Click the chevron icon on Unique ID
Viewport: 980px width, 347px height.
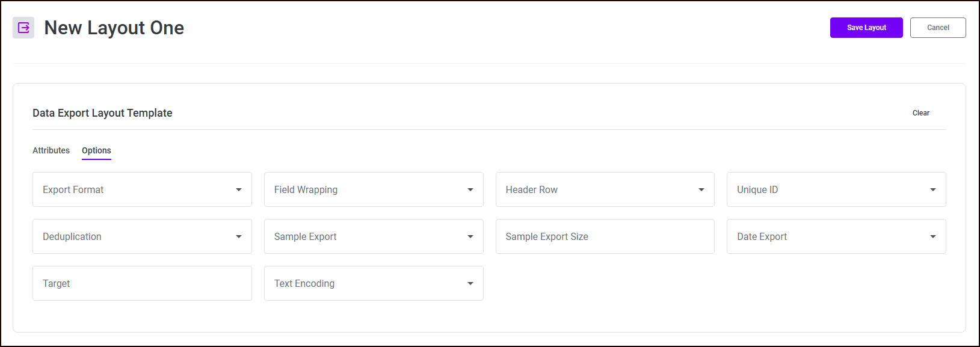(x=933, y=189)
